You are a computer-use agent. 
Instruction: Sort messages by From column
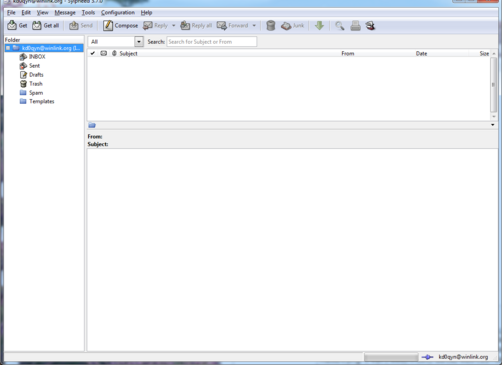click(348, 53)
